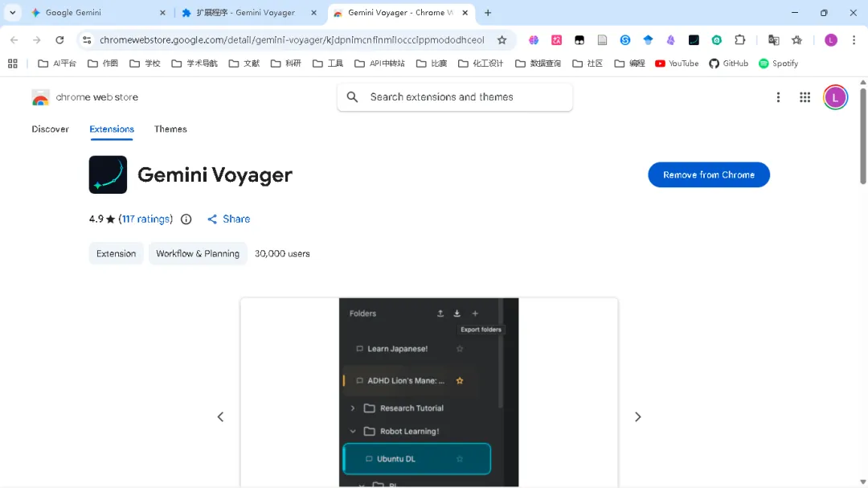Close the Google Gemini tab

pos(162,13)
